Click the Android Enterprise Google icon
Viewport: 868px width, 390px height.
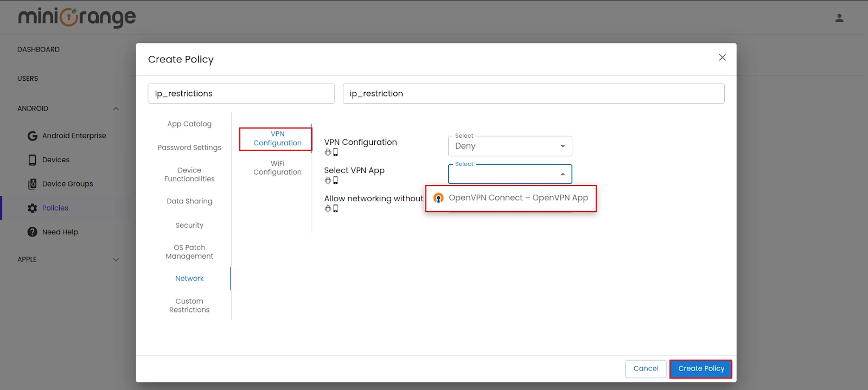[33, 136]
